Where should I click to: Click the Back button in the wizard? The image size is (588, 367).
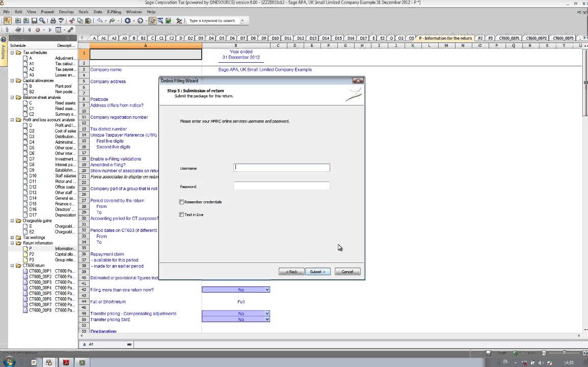[x=291, y=272]
